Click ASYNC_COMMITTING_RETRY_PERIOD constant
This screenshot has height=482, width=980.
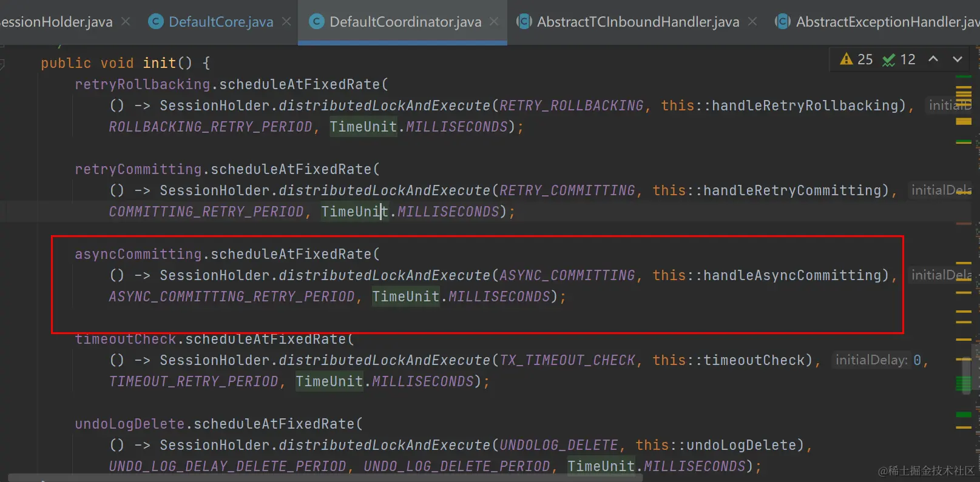pyautogui.click(x=231, y=296)
